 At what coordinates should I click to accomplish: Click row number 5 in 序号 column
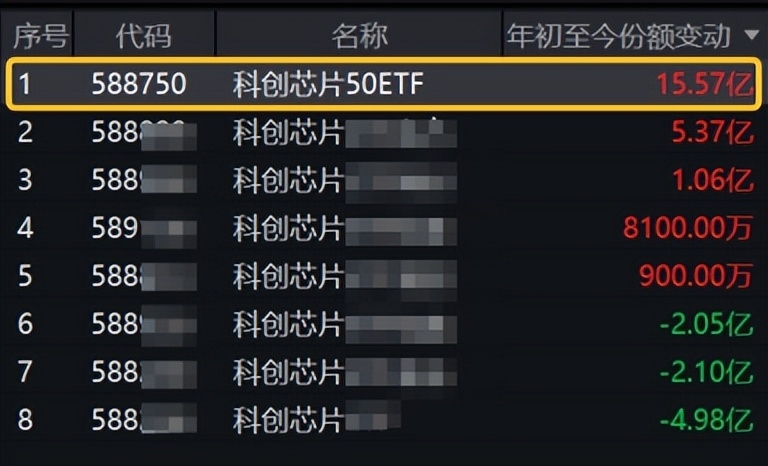(25, 275)
